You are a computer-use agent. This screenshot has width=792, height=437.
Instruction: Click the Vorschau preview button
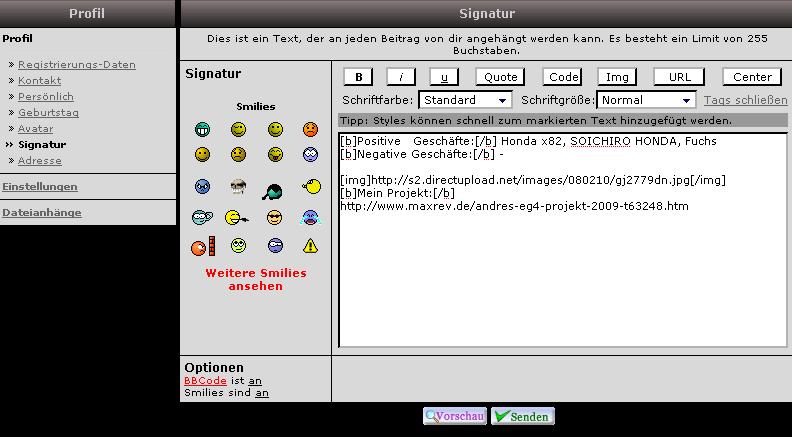click(455, 416)
